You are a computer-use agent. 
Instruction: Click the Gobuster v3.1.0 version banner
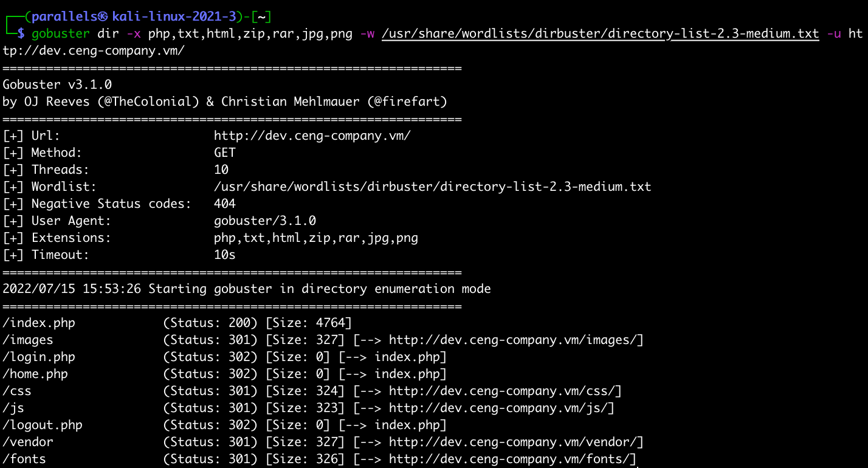(57, 84)
